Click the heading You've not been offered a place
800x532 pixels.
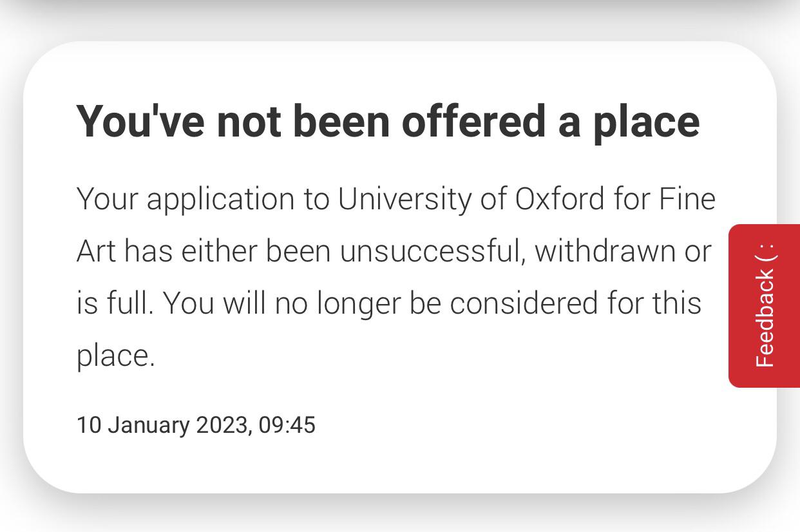point(386,121)
